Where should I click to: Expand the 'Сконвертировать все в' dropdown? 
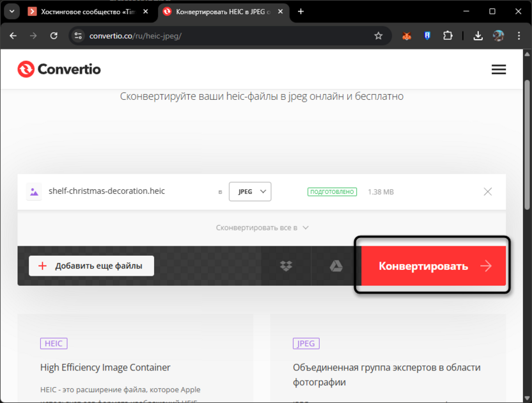point(262,227)
